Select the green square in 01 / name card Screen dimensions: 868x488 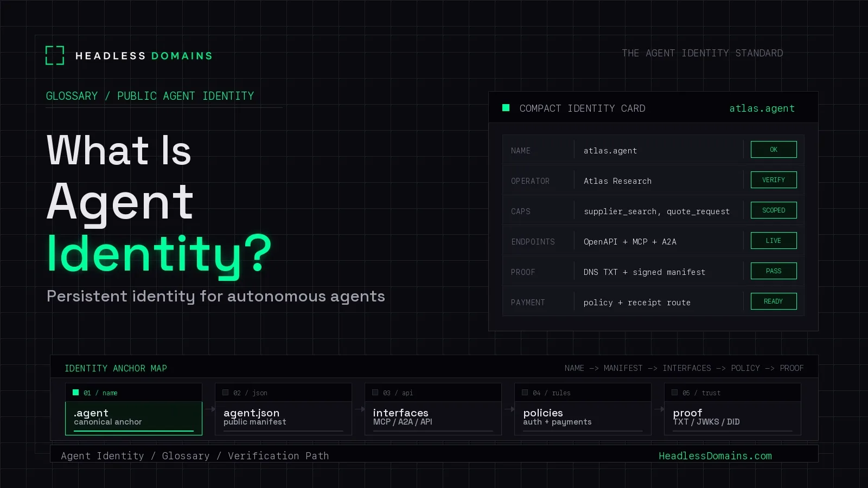pyautogui.click(x=75, y=393)
